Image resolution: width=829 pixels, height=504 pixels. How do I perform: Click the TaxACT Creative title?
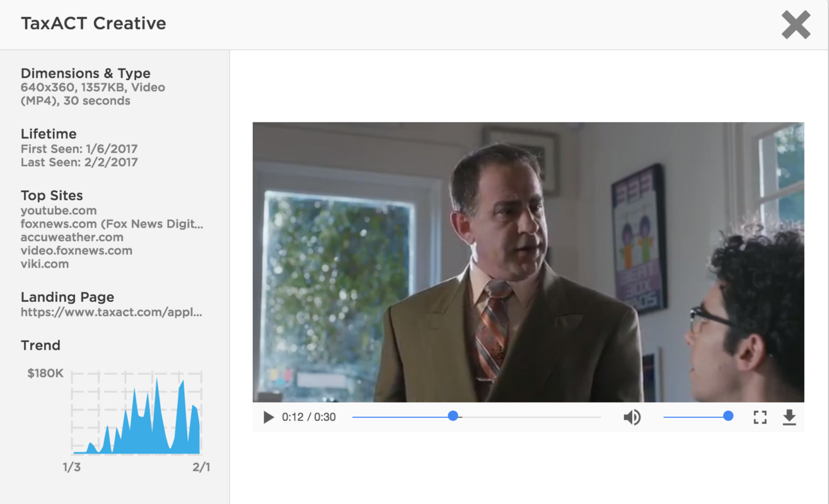tap(93, 23)
